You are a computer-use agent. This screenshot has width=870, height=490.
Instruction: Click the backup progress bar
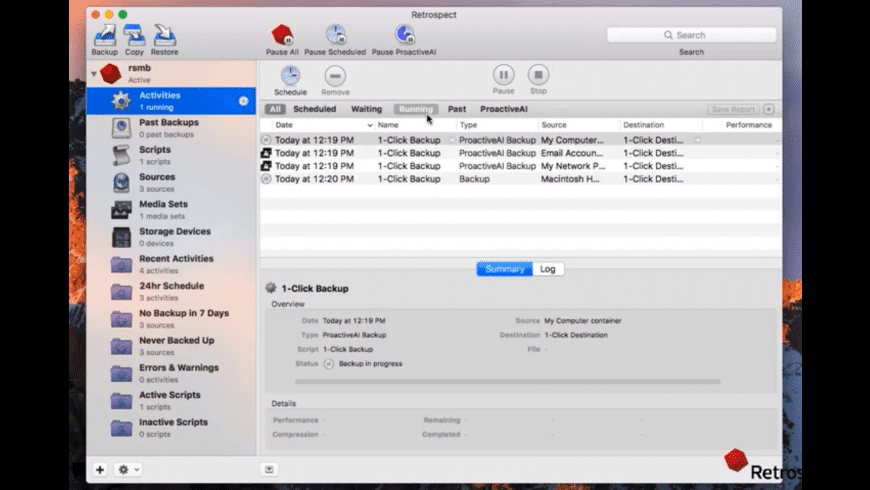click(507, 382)
